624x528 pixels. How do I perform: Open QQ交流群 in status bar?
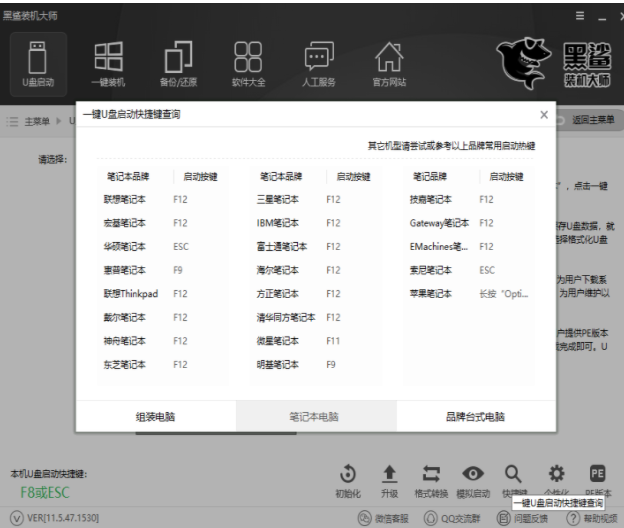452,518
